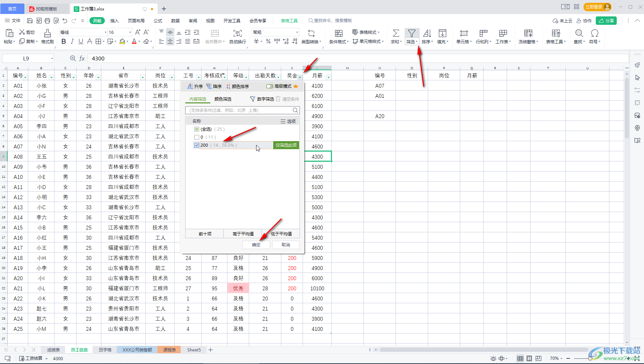Image resolution: width=644 pixels, height=364 pixels.
Task: Switch to Color Filter (颜色筛选) tab in popup
Action: (x=223, y=99)
